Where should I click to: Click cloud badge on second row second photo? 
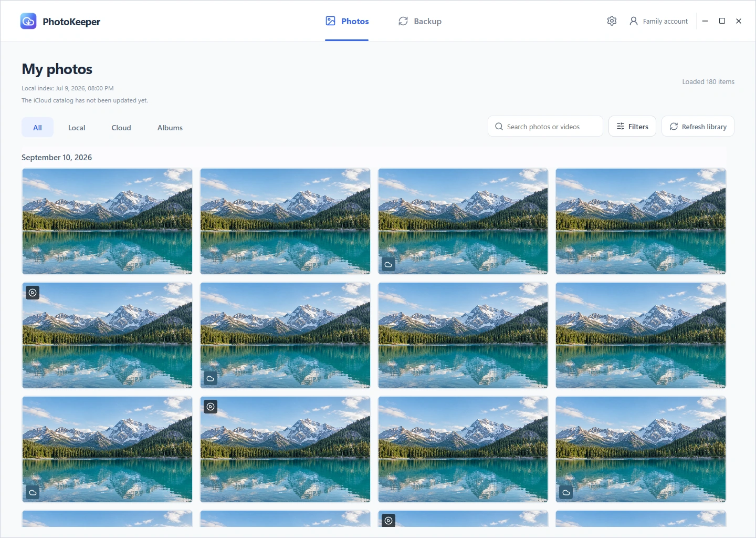[211, 378]
